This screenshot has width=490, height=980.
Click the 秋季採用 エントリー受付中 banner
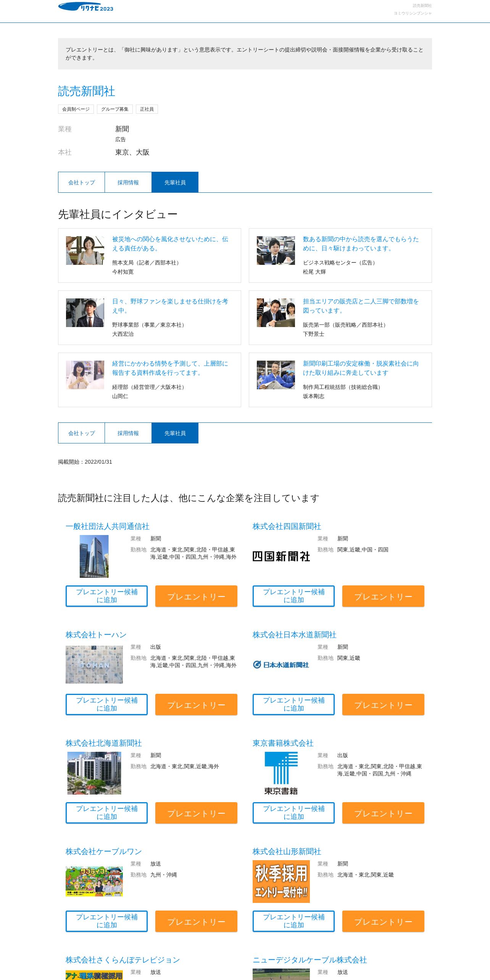pos(281,882)
